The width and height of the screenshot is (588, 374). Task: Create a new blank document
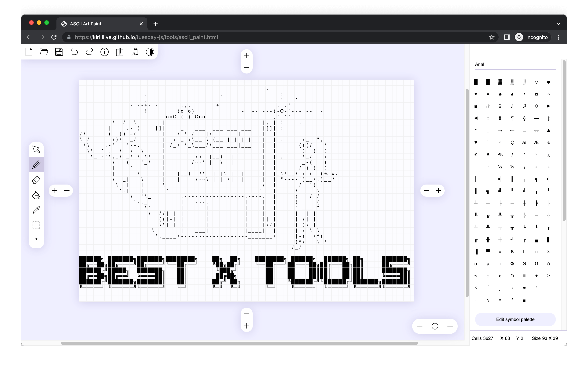pos(29,52)
